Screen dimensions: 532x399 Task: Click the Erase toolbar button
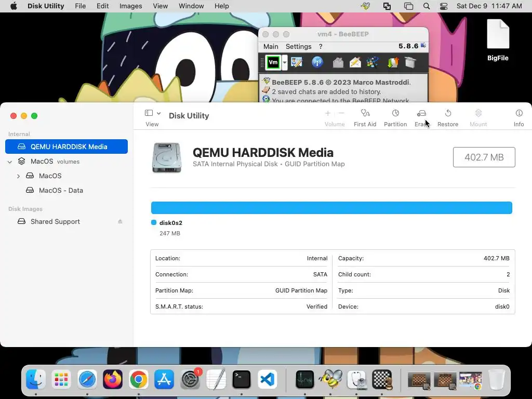coord(421,118)
